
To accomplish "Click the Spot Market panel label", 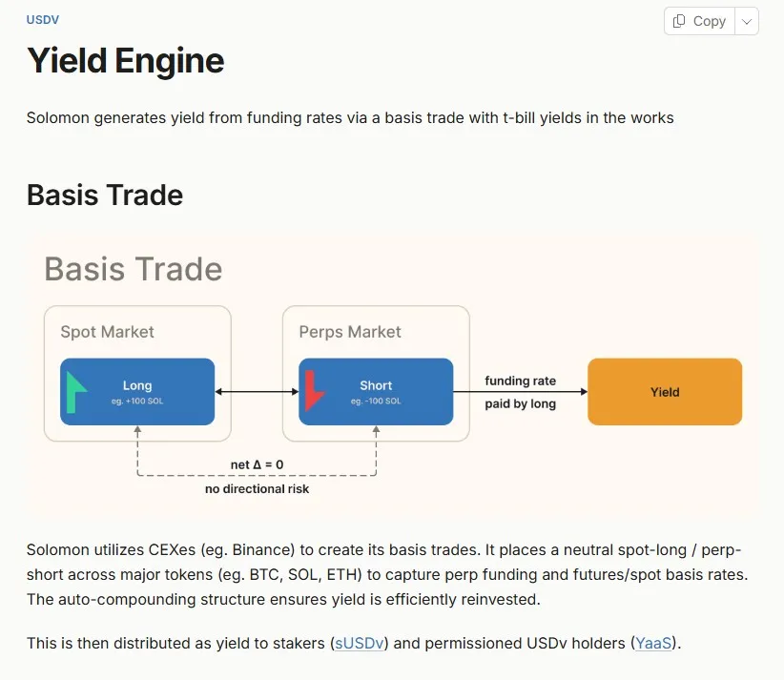I will (107, 332).
